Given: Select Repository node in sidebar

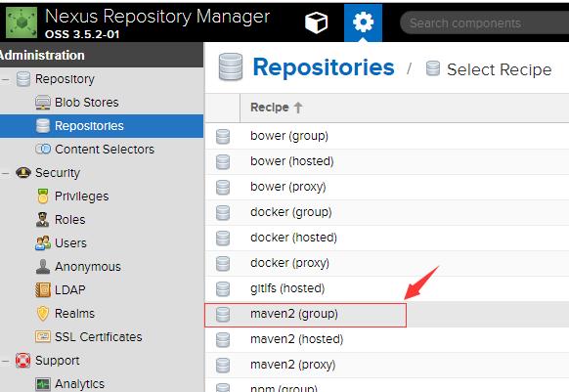Looking at the screenshot, I should [65, 79].
